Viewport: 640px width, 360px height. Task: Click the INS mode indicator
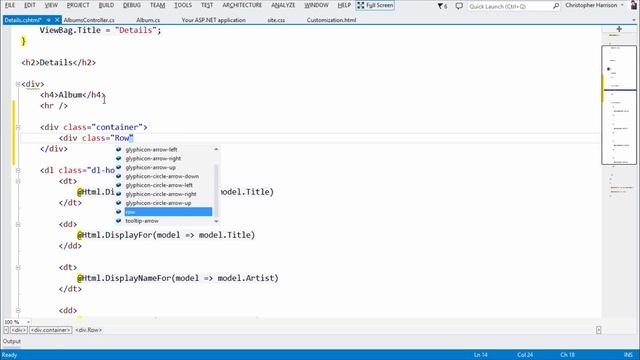[628, 355]
